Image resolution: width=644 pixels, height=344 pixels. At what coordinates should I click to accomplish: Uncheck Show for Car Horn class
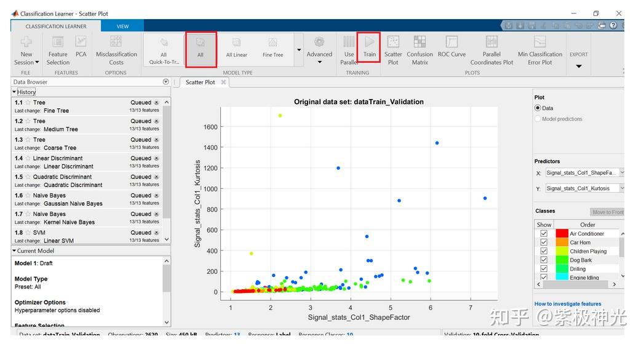coord(544,242)
